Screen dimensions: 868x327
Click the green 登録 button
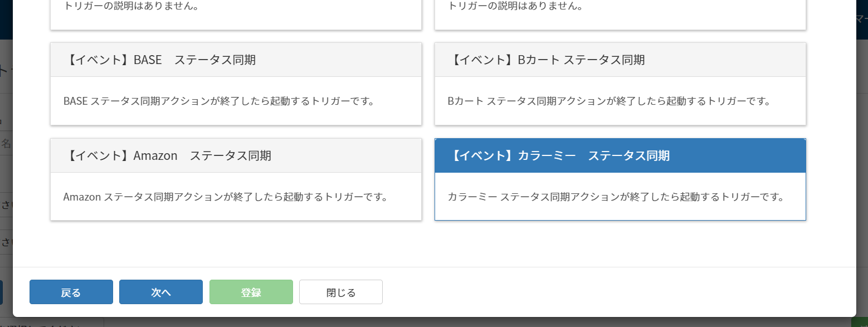coord(251,292)
